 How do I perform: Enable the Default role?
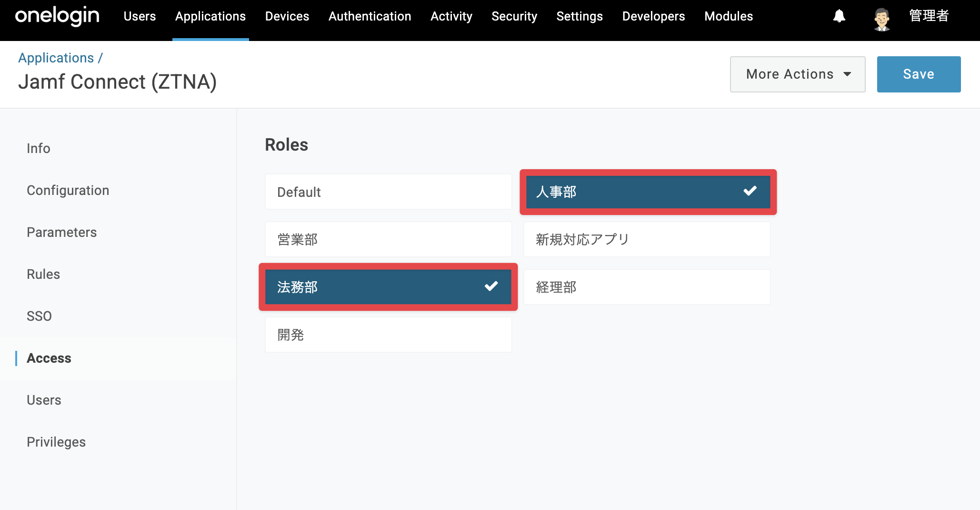[388, 192]
